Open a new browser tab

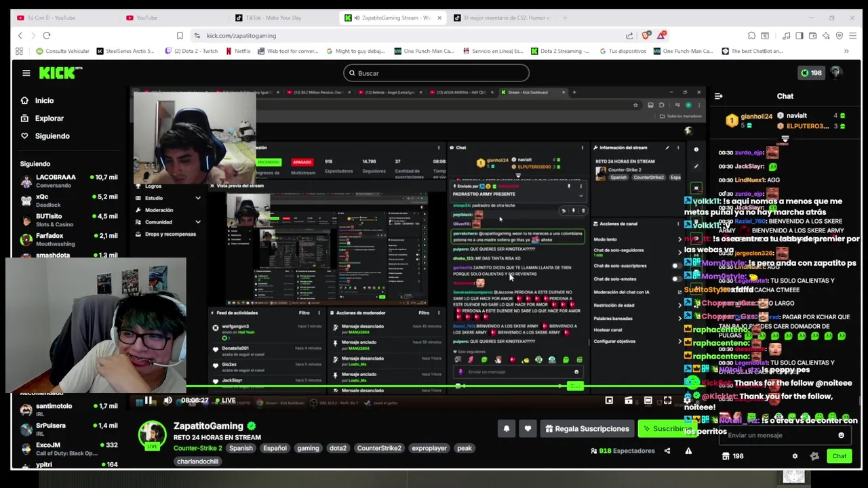pyautogui.click(x=566, y=18)
